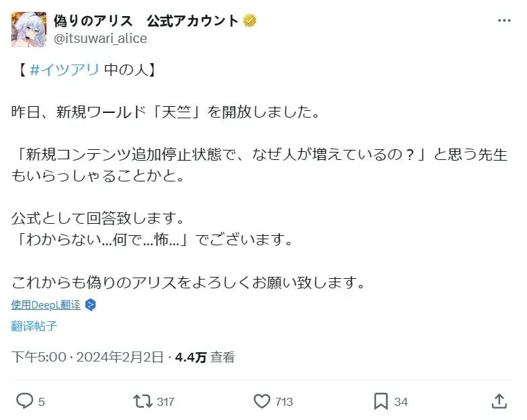
Task: Click the 34 bookmarks count
Action: click(x=401, y=402)
